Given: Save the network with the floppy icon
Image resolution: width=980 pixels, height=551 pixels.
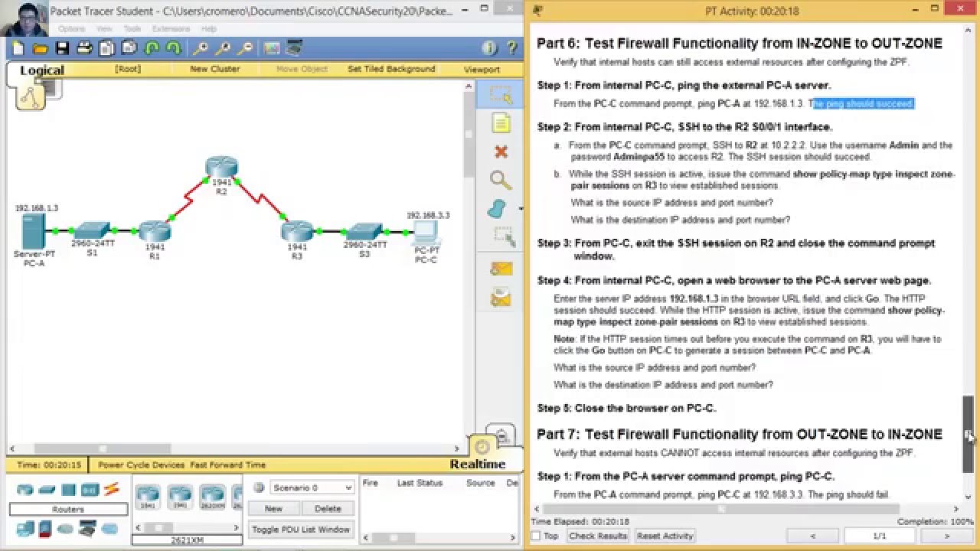Looking at the screenshot, I should point(63,48).
